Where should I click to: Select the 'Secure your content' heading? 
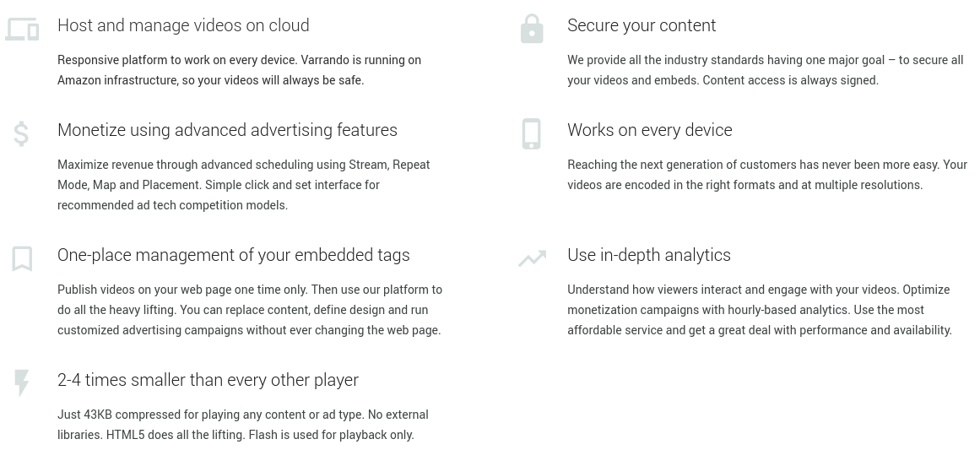[x=642, y=25]
